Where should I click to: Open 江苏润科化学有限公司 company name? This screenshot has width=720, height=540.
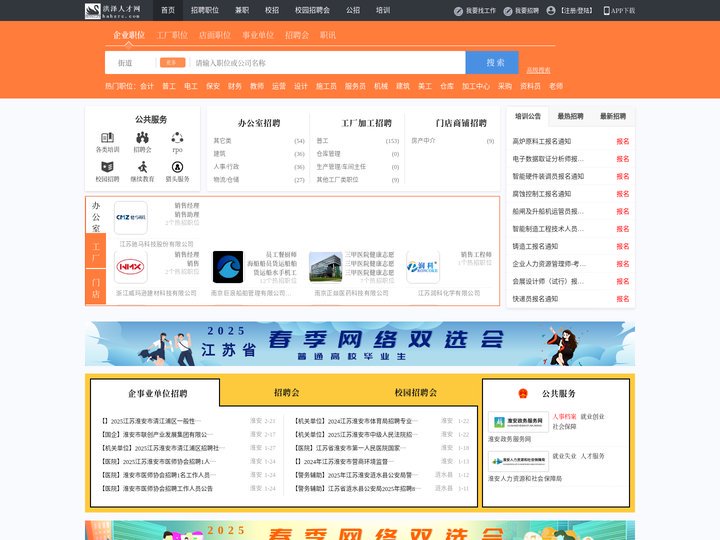coord(449,293)
